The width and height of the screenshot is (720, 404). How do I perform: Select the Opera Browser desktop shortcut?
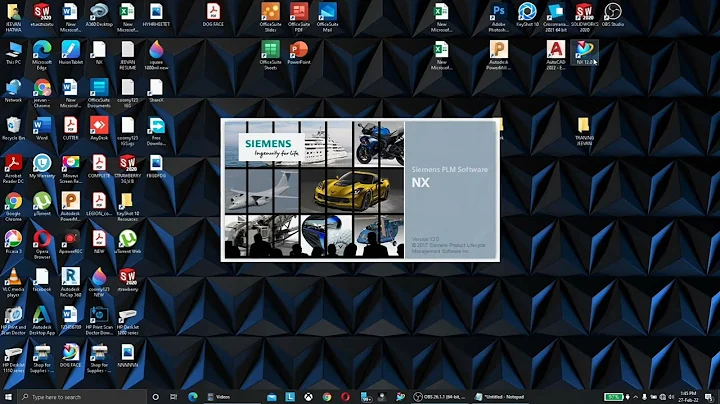[42, 245]
